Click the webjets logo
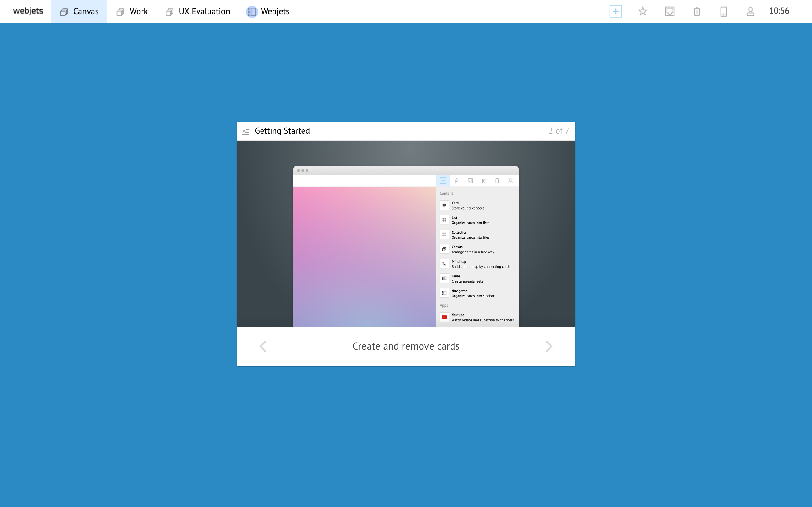812x507 pixels. click(28, 11)
